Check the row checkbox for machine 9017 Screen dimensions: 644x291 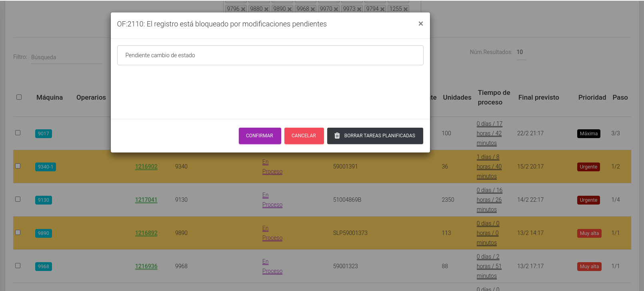18,132
